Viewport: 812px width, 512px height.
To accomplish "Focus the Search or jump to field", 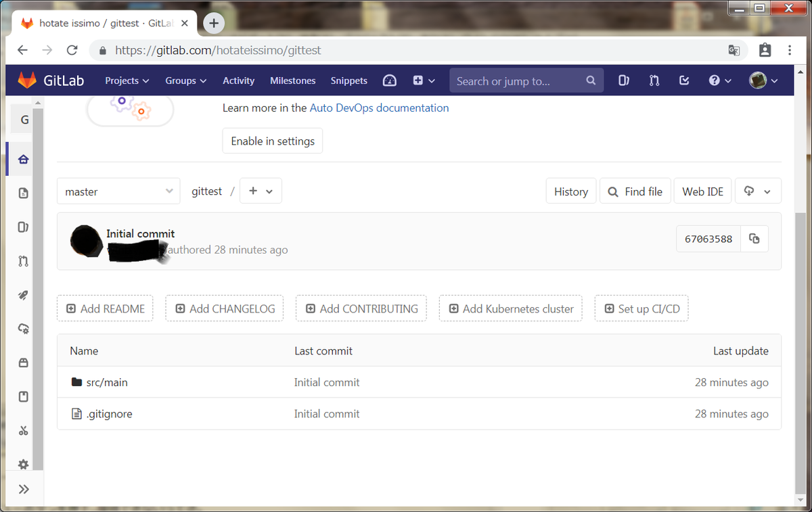I will coord(526,80).
